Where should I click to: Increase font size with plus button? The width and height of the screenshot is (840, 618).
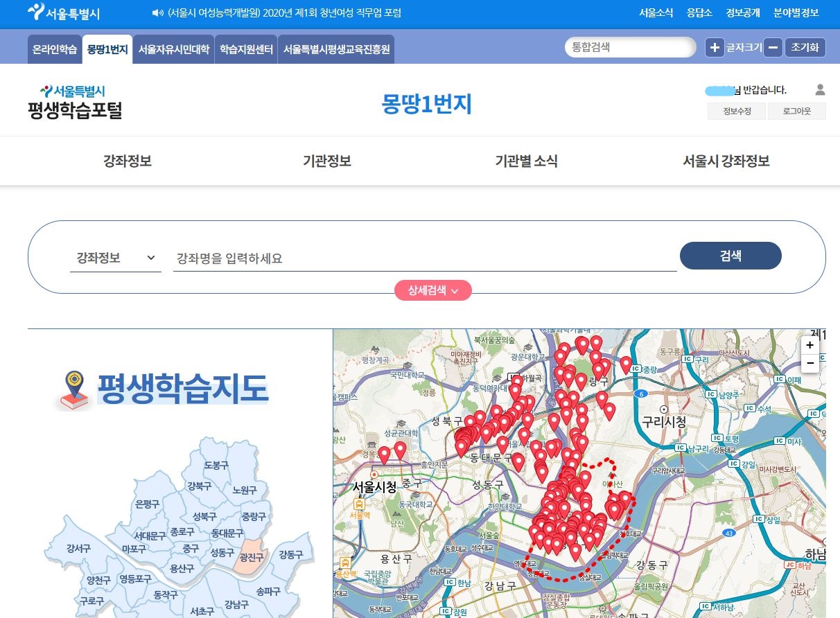(715, 47)
